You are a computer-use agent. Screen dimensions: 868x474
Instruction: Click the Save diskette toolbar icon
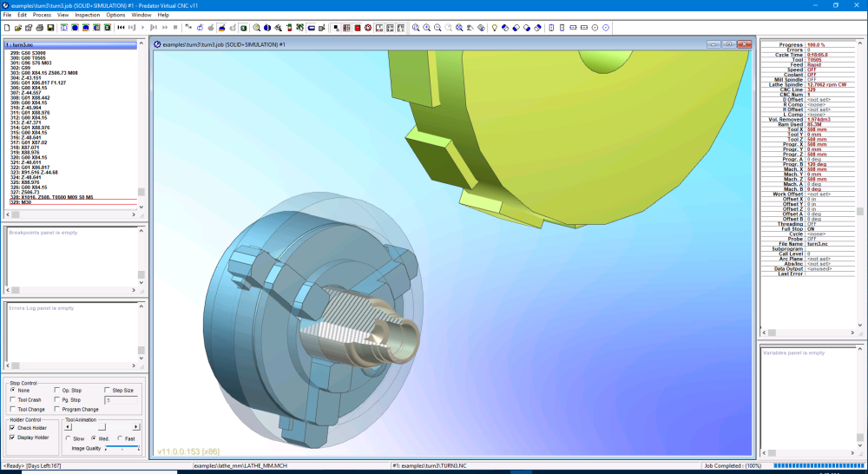51,28
